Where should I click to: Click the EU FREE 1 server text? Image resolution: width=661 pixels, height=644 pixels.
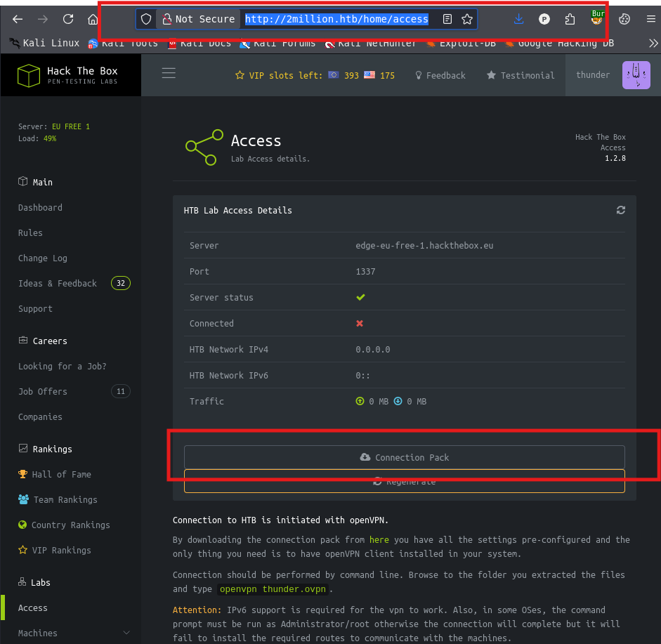click(71, 126)
